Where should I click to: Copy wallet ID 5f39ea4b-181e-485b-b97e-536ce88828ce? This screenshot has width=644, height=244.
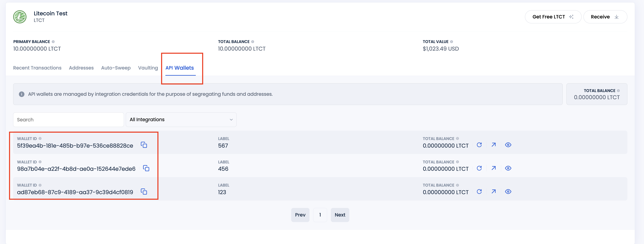[x=144, y=145]
